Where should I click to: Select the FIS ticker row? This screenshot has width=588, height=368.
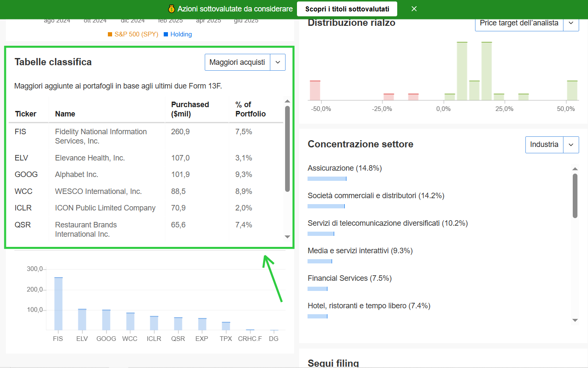pos(146,136)
